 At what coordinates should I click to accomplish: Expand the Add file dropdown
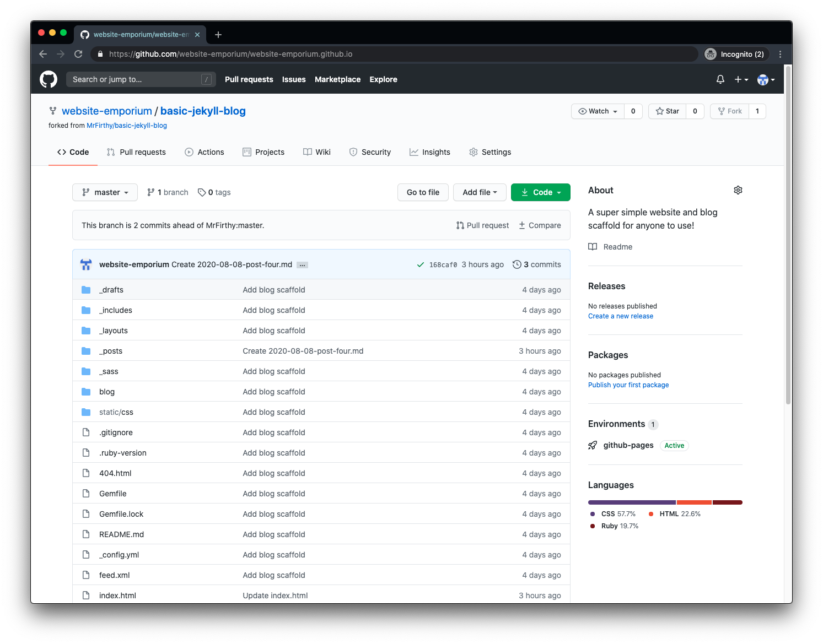[x=480, y=192]
